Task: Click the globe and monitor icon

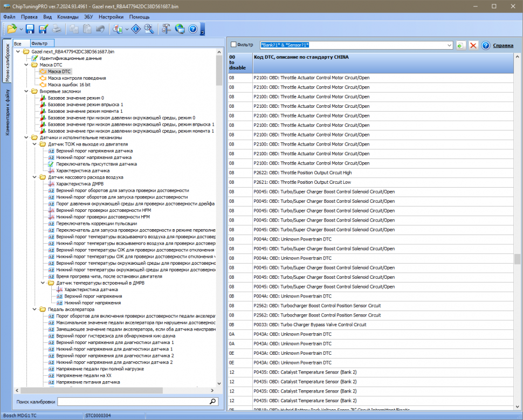Action: click(180, 29)
